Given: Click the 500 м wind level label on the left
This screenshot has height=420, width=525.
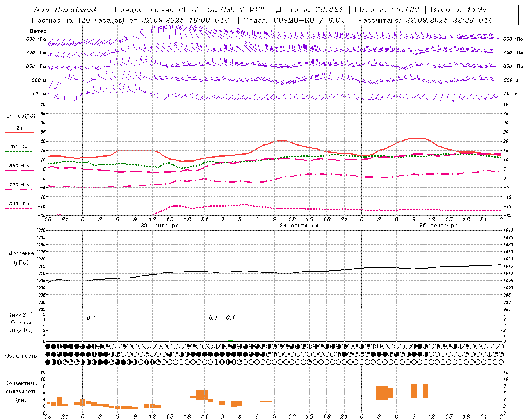Looking at the screenshot, I should point(39,80).
